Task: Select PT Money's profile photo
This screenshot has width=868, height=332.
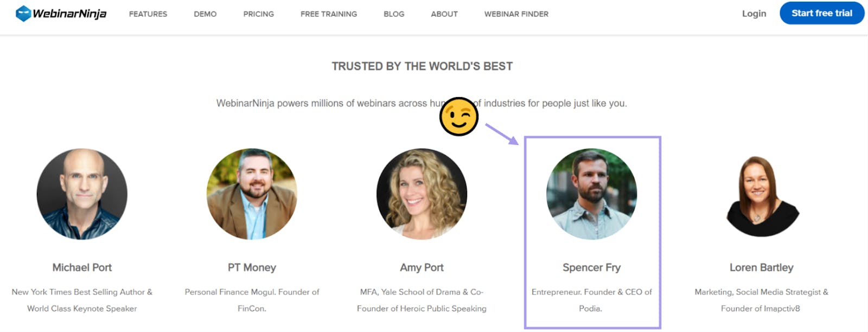Action: tap(252, 194)
